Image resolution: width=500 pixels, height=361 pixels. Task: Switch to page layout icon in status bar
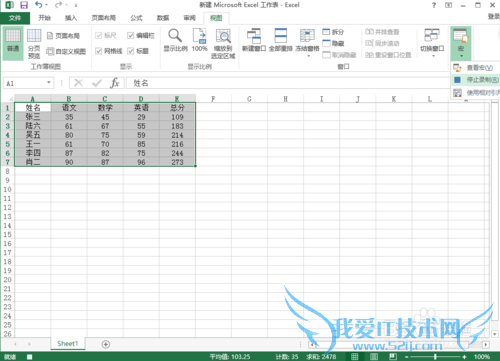coord(374,357)
